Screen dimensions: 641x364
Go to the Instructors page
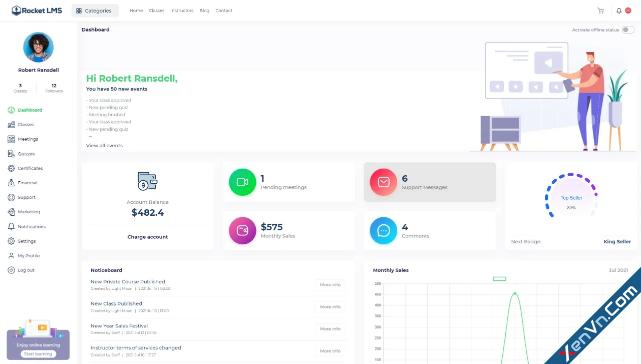click(x=181, y=10)
